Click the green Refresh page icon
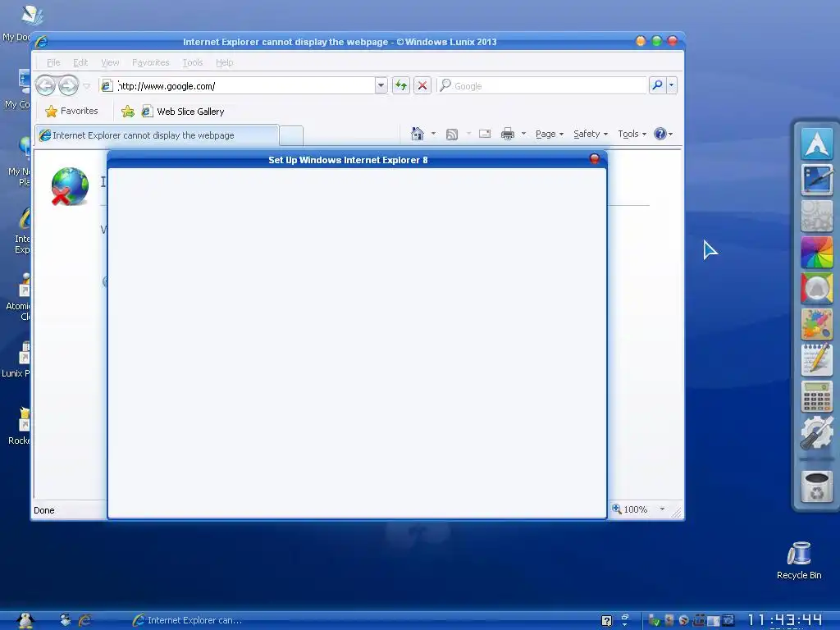 pos(400,85)
